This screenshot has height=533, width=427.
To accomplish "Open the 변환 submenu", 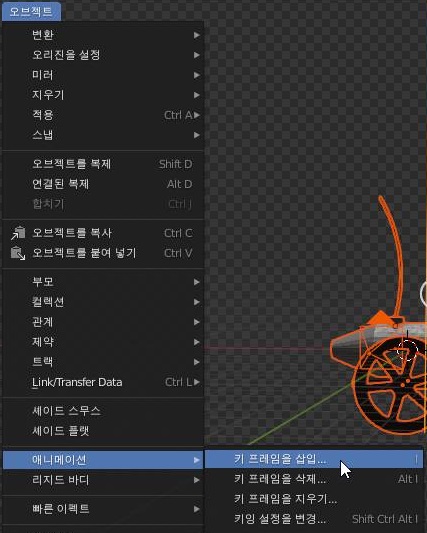I will [103, 35].
